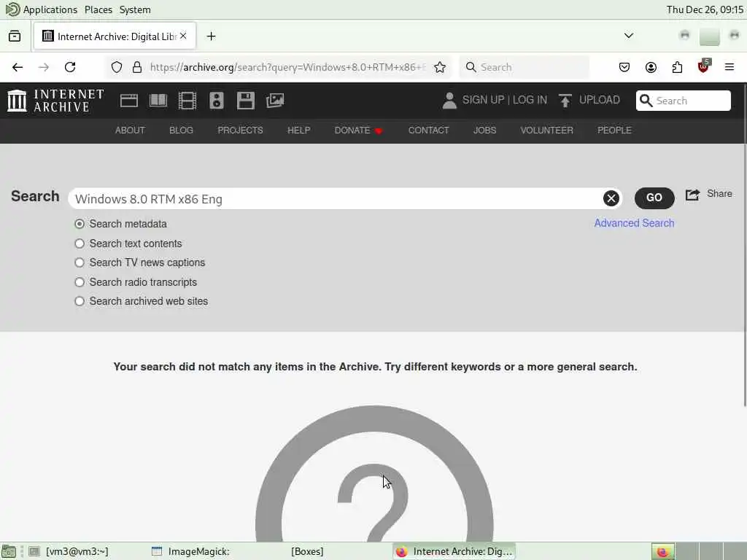This screenshot has height=560, width=747.
Task: Open Firefox View button
Action: pyautogui.click(x=15, y=36)
